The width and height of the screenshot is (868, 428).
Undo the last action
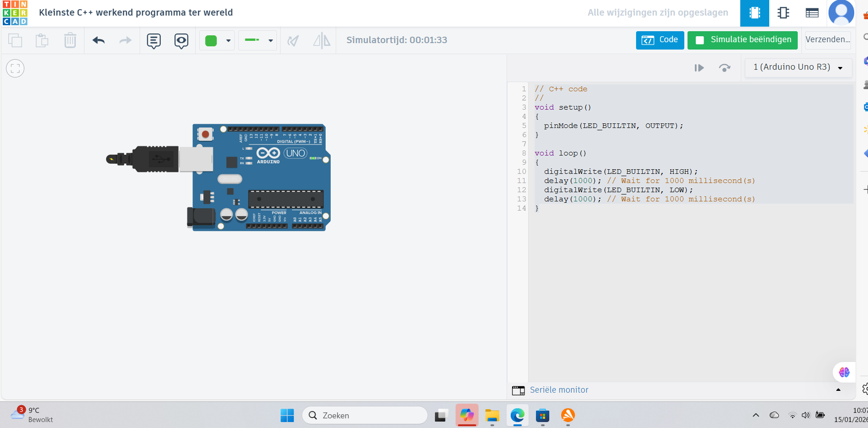(99, 40)
